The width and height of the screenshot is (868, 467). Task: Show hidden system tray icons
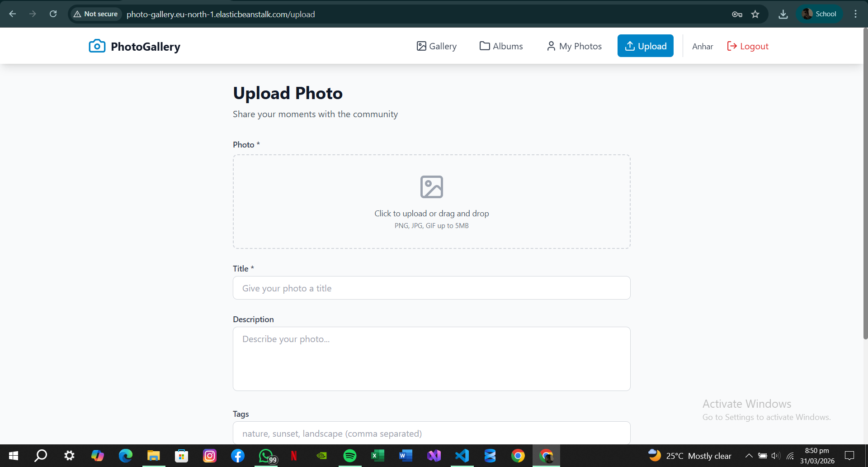(749, 456)
